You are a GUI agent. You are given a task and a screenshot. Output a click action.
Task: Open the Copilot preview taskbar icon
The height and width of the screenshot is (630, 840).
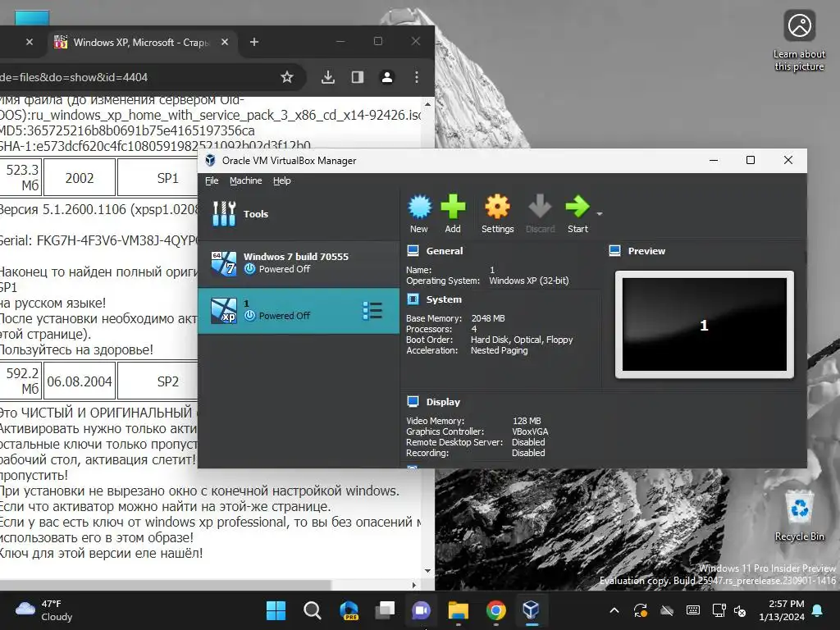coord(349,610)
